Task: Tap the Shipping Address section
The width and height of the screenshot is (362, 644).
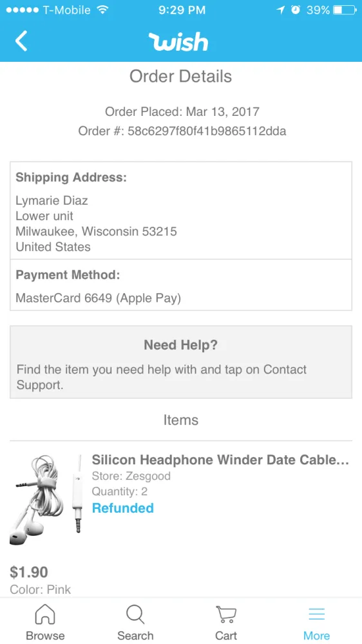Action: [181, 211]
